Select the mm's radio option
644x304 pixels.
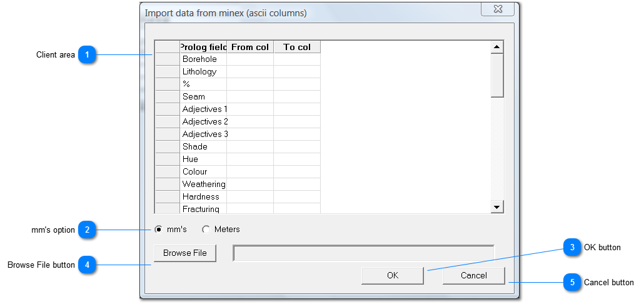159,230
